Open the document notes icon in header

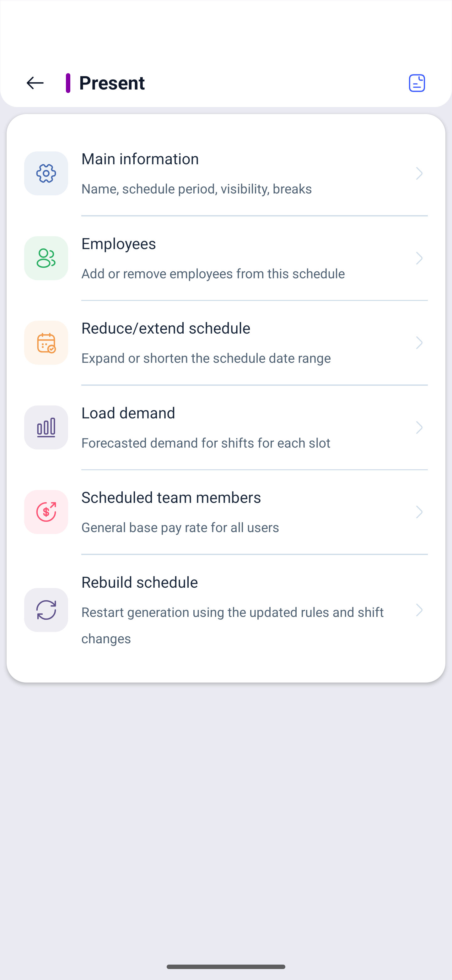[417, 83]
